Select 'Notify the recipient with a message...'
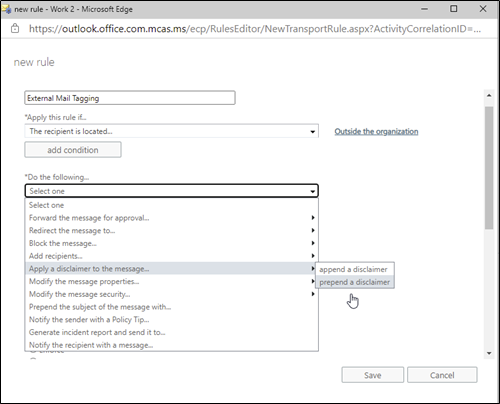Image resolution: width=500 pixels, height=404 pixels. 172,345
